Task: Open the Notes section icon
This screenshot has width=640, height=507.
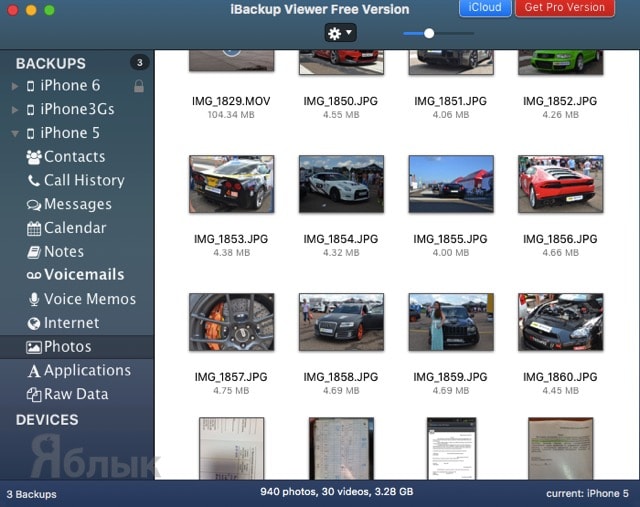Action: coord(34,252)
